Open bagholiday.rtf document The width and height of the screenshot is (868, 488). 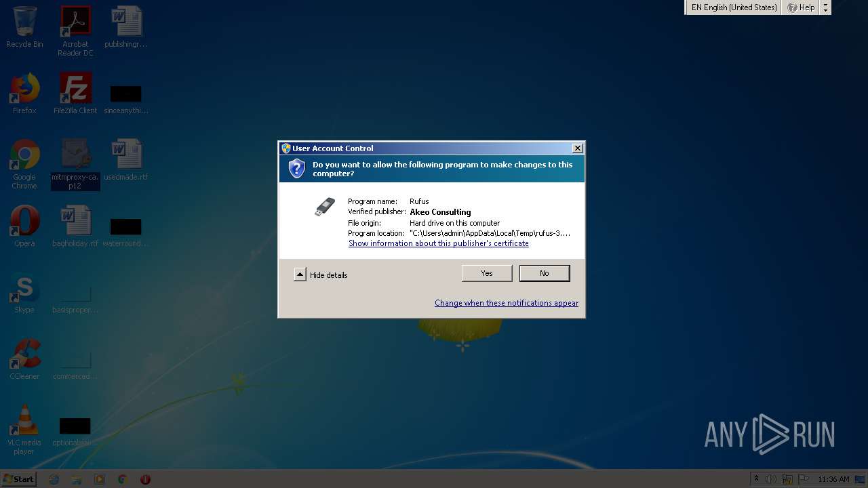point(75,226)
